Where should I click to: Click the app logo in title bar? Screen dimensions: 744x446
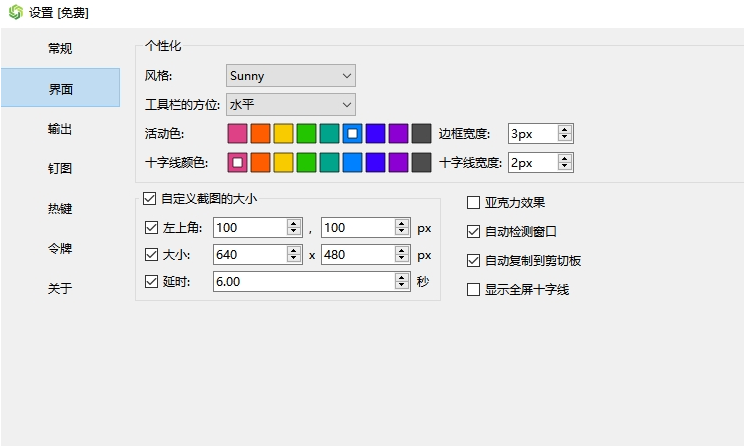tap(15, 12)
